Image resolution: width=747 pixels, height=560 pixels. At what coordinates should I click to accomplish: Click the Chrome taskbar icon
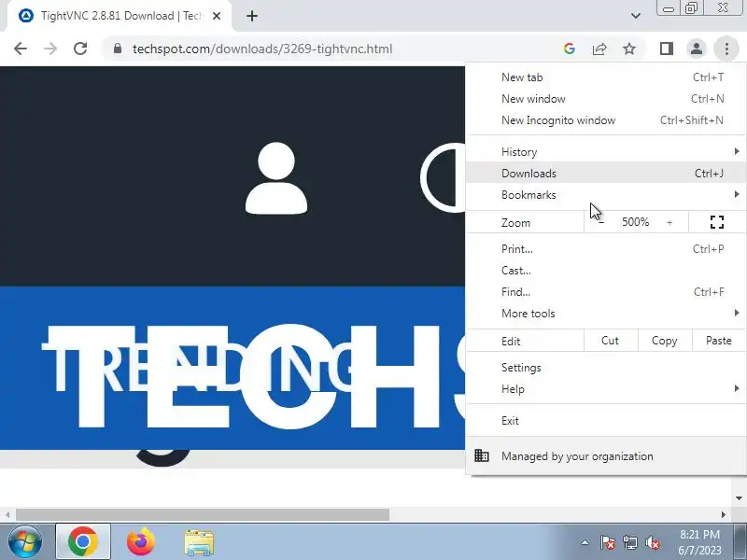click(83, 542)
